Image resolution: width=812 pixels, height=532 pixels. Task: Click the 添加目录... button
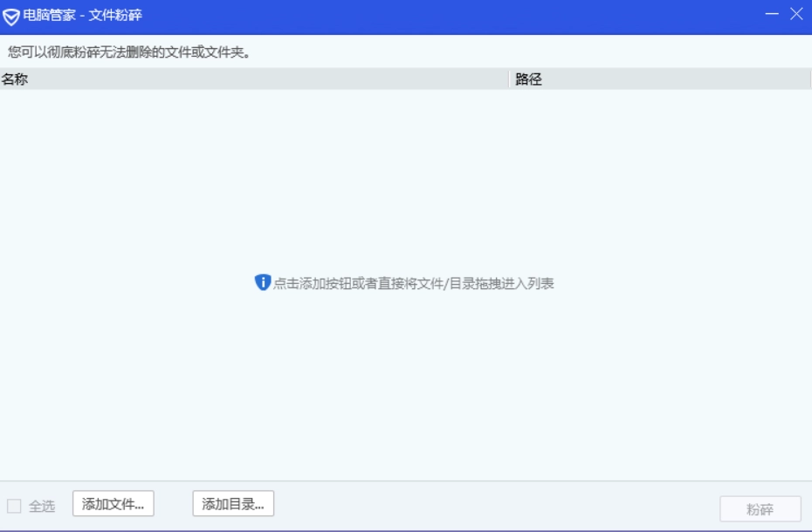tap(233, 503)
